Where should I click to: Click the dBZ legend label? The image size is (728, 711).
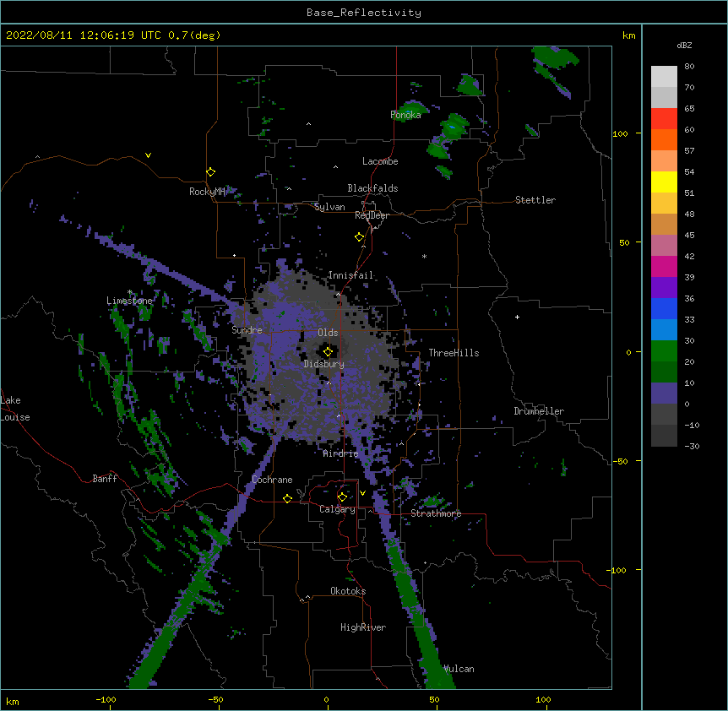coord(684,46)
